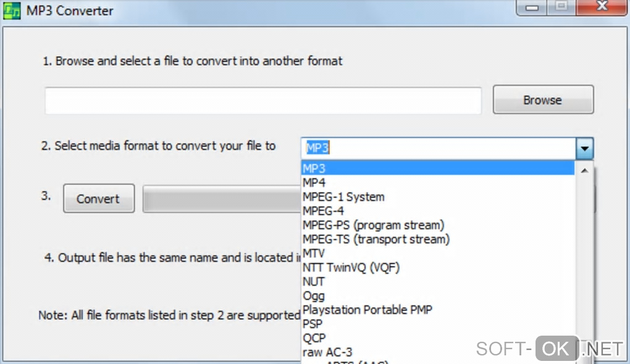
Task: Click the format combo box text field
Action: (437, 148)
